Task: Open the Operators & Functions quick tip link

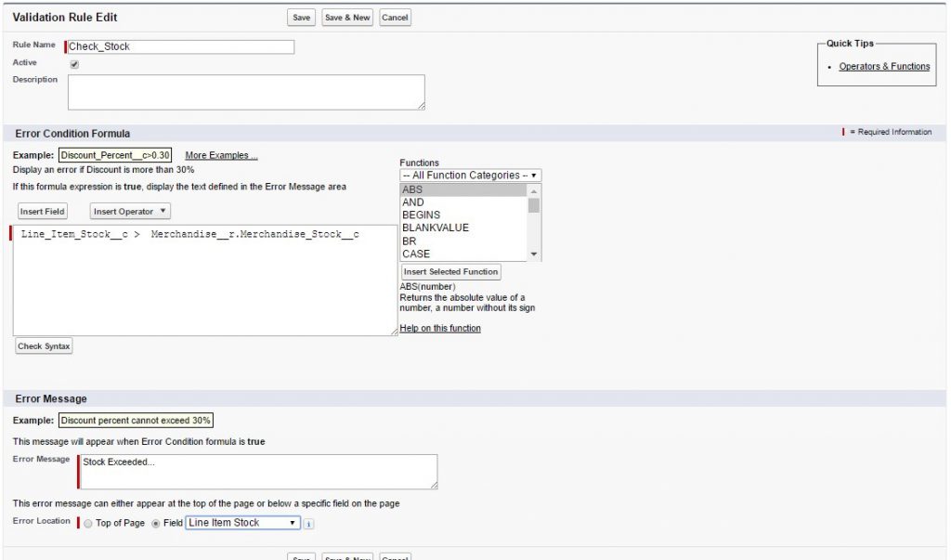Action: point(883,67)
